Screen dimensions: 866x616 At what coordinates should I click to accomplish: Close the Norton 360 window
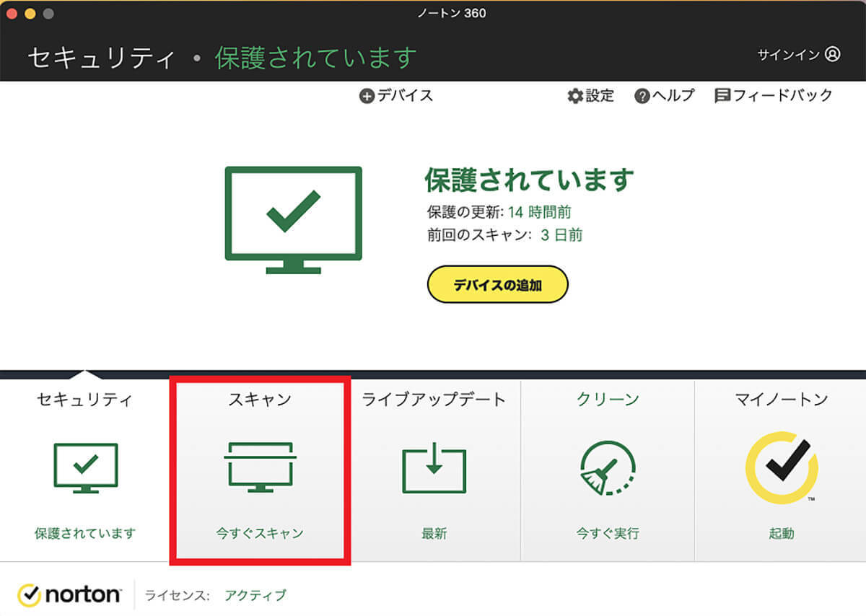click(12, 13)
